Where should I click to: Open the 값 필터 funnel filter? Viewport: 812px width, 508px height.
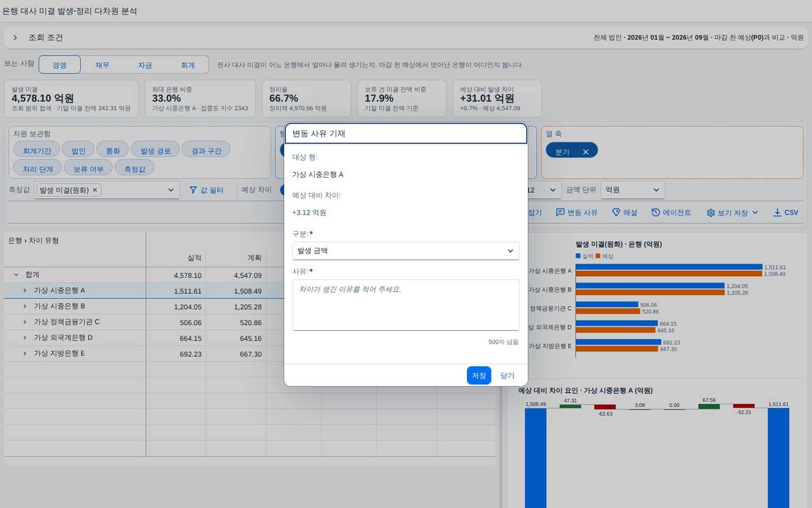206,190
